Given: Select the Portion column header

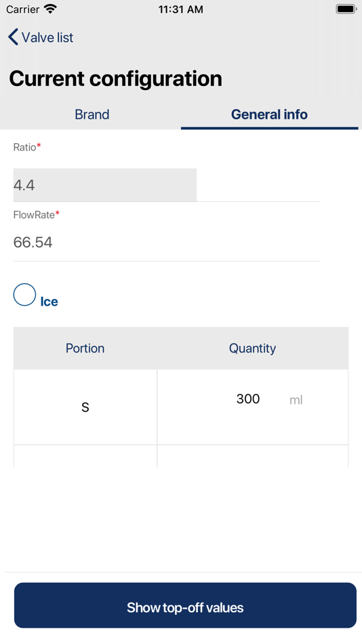Looking at the screenshot, I should pyautogui.click(x=85, y=348).
